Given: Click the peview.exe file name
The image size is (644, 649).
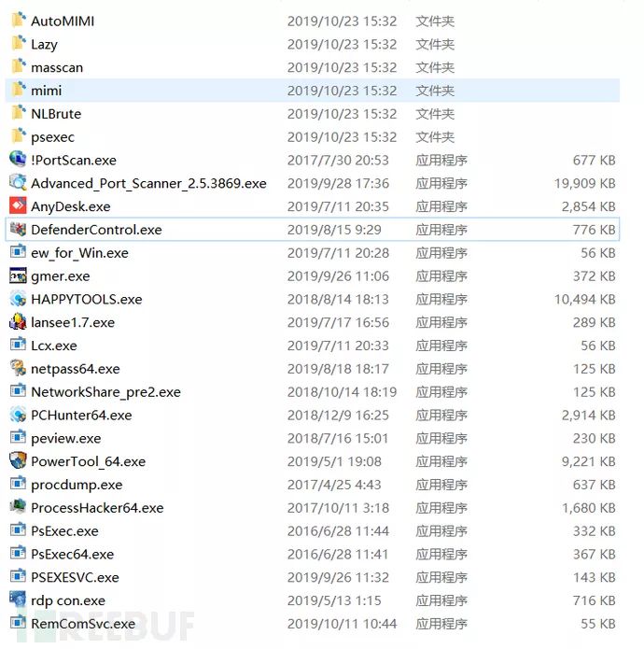Looking at the screenshot, I should click(x=66, y=438).
